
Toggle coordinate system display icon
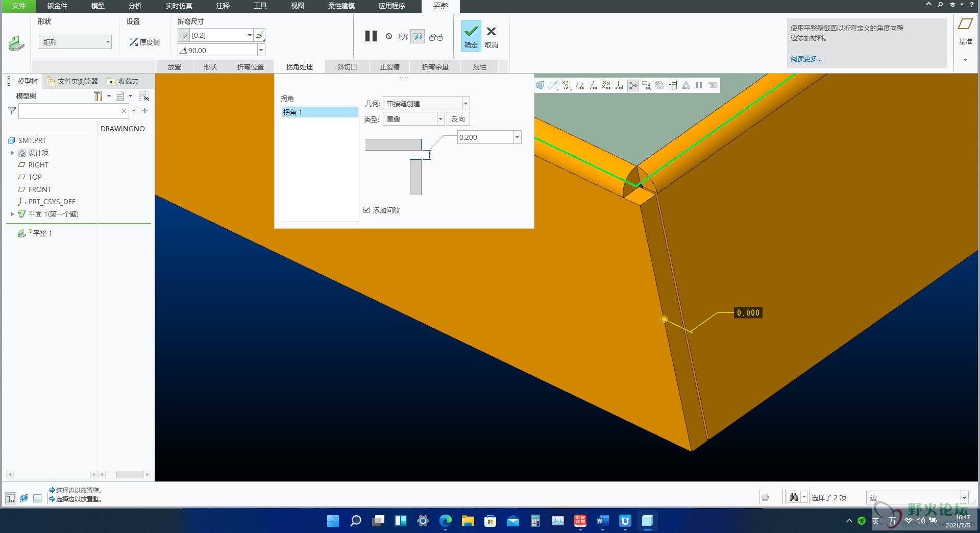point(620,85)
